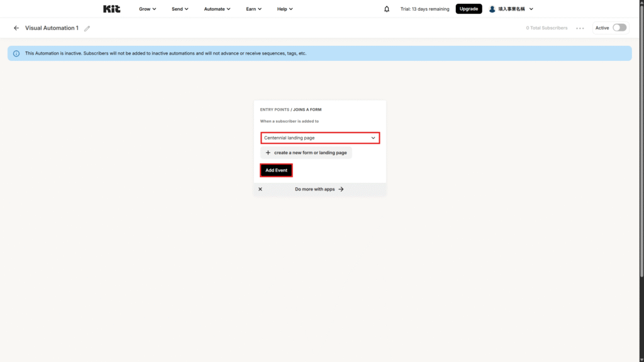Open the Earn menu
The image size is (644, 362).
(x=253, y=9)
